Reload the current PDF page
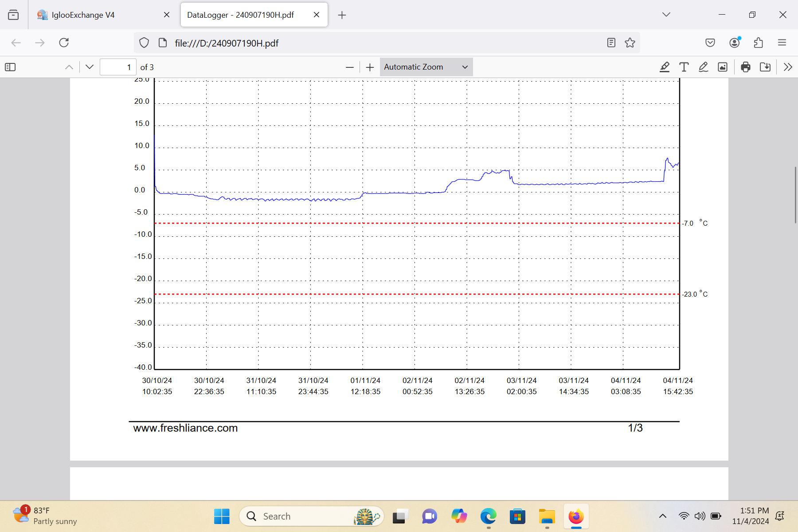This screenshot has width=798, height=532. [64, 43]
